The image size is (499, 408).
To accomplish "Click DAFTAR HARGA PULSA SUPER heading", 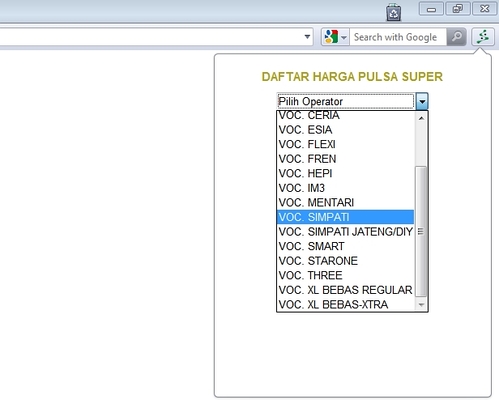I will pyautogui.click(x=352, y=77).
